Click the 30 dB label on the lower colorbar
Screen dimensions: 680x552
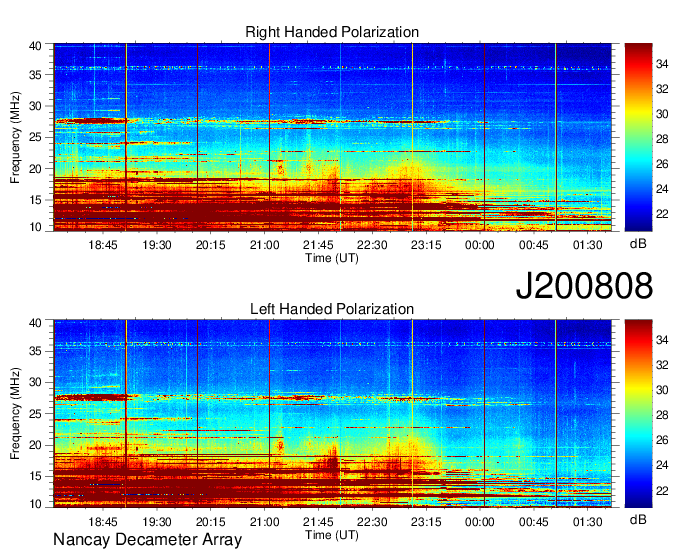662,390
